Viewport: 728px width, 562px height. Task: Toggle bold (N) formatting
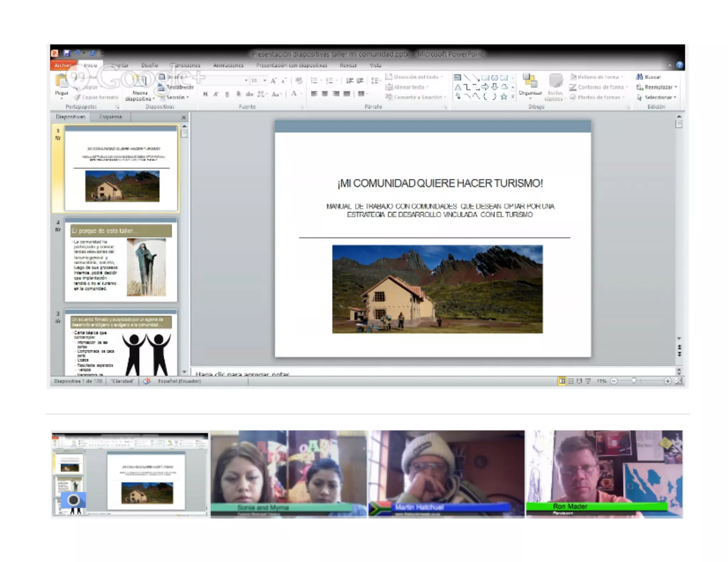pos(205,94)
